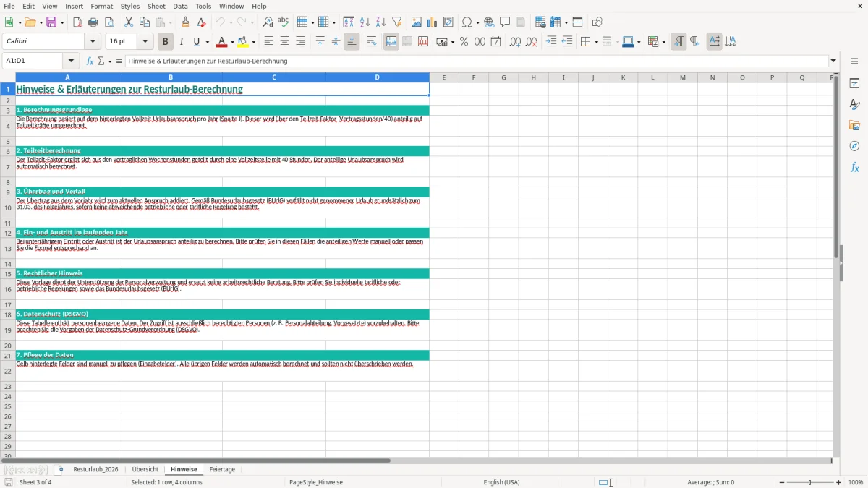Viewport: 868px width, 488px height.
Task: Click zoom in plus button
Action: click(839, 482)
